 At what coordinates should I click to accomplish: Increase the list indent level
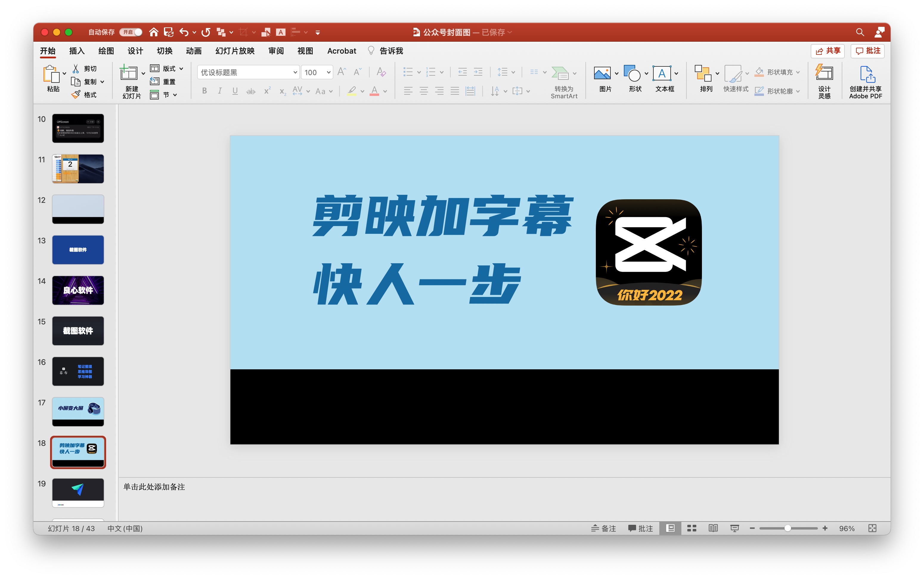tap(478, 72)
